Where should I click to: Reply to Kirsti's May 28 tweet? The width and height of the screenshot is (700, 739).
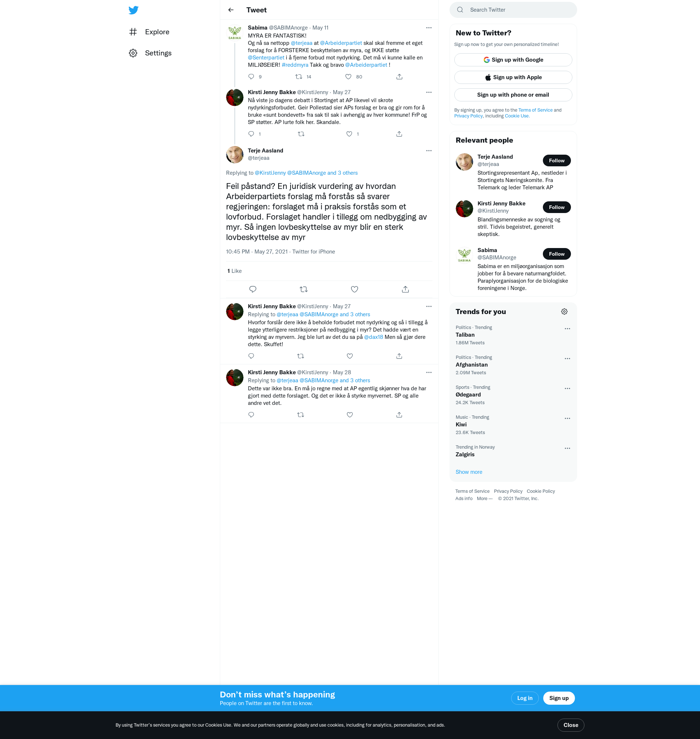(x=251, y=415)
